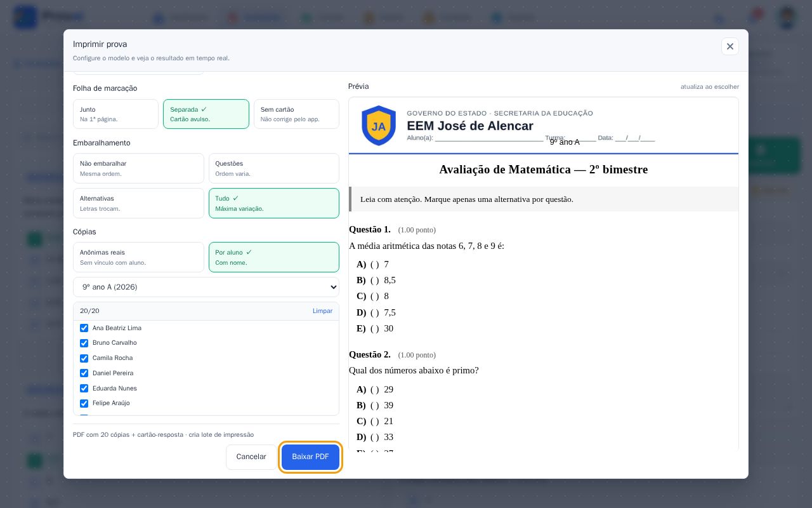Choose the "Tudo" maximum variation option
812x508 pixels.
pos(274,203)
